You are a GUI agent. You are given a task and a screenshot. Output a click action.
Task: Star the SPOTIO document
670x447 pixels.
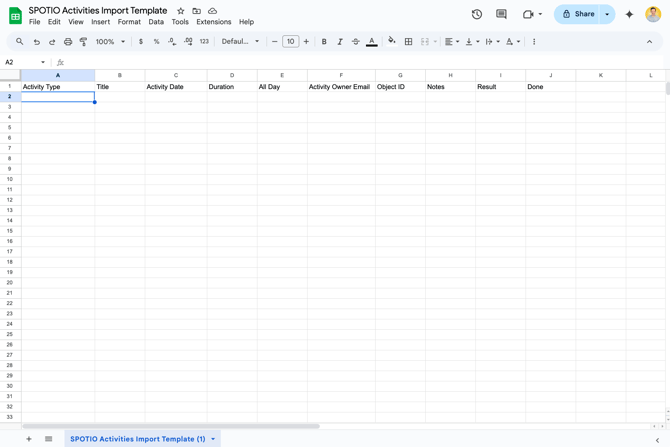181,11
